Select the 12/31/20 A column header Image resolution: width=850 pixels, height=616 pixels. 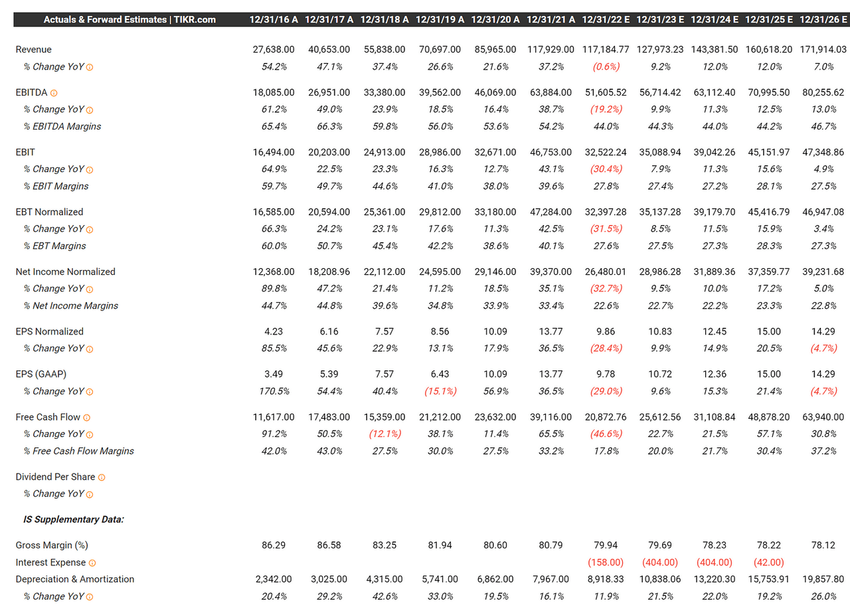click(x=495, y=19)
